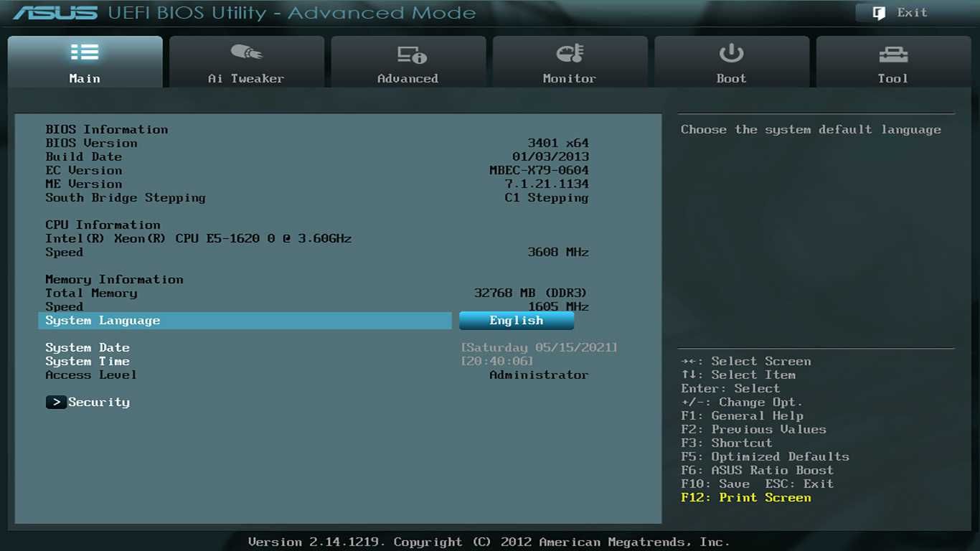This screenshot has height=551, width=980.
Task: Click CPU speed value 3608 MHz
Action: pyautogui.click(x=558, y=253)
